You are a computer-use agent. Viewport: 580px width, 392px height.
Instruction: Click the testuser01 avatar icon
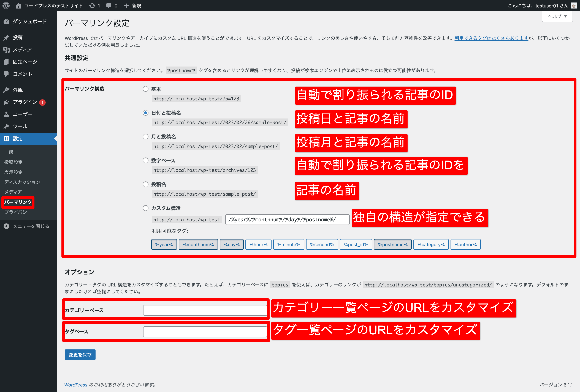[x=574, y=5]
